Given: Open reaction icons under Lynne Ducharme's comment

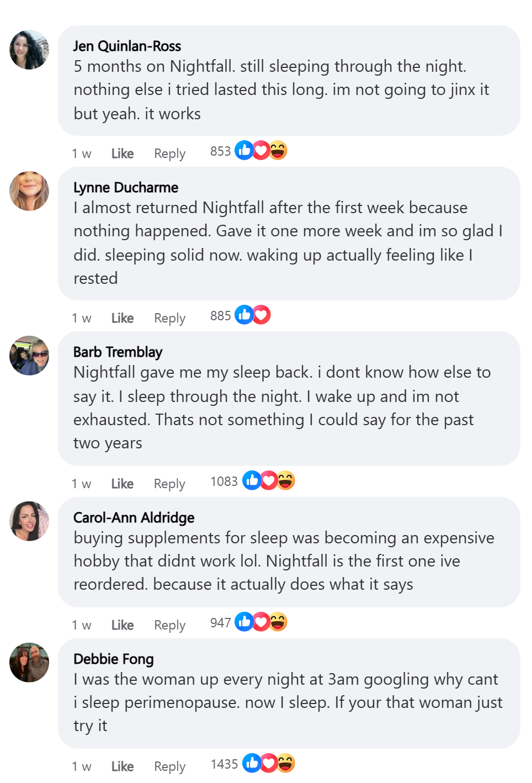Looking at the screenshot, I should tap(253, 315).
